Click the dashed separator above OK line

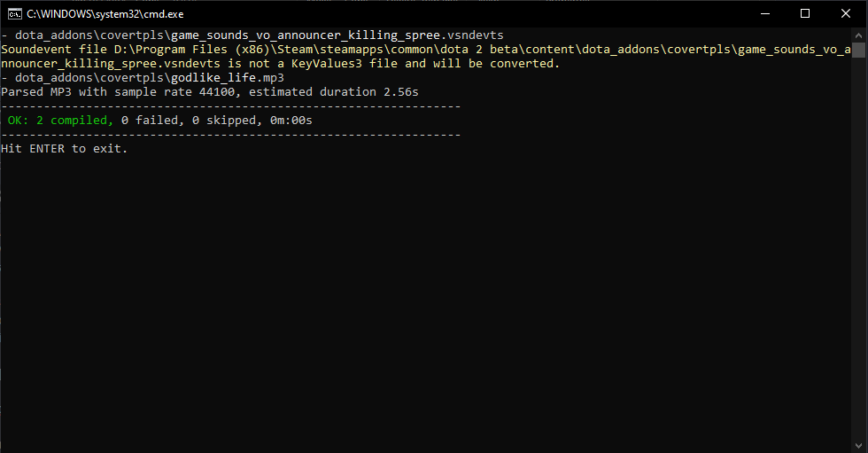tap(230, 106)
